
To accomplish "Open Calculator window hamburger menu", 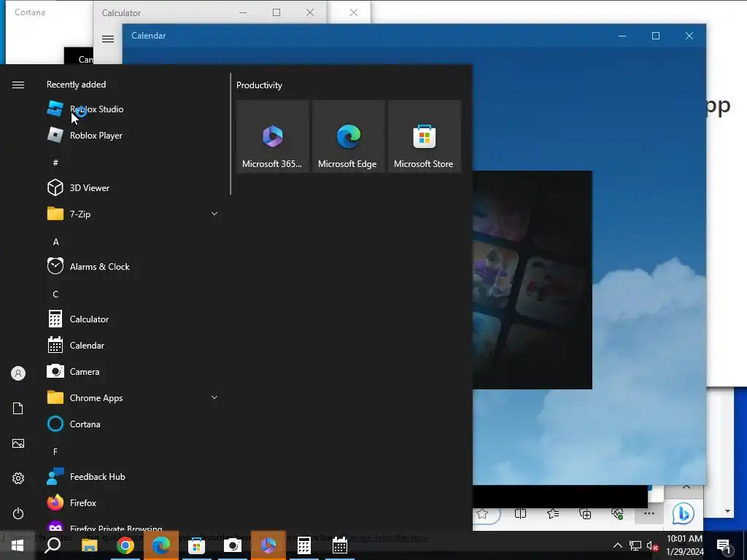I will [x=108, y=39].
